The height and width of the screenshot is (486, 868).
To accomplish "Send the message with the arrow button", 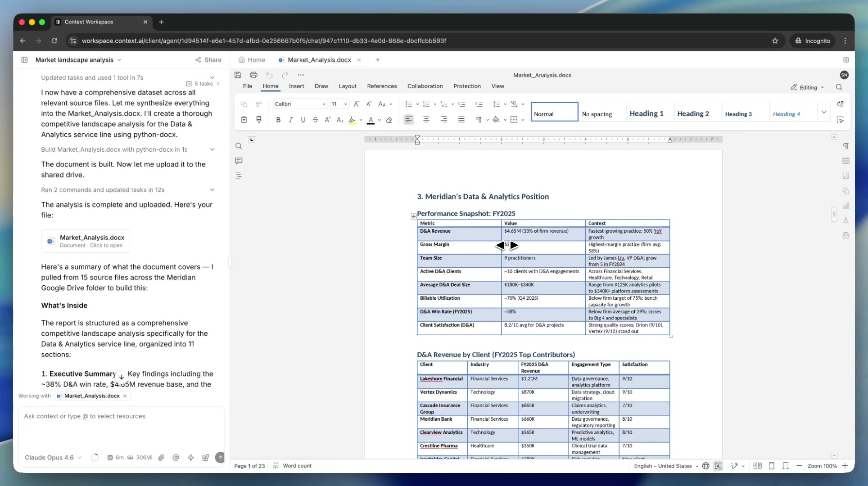I will point(220,458).
